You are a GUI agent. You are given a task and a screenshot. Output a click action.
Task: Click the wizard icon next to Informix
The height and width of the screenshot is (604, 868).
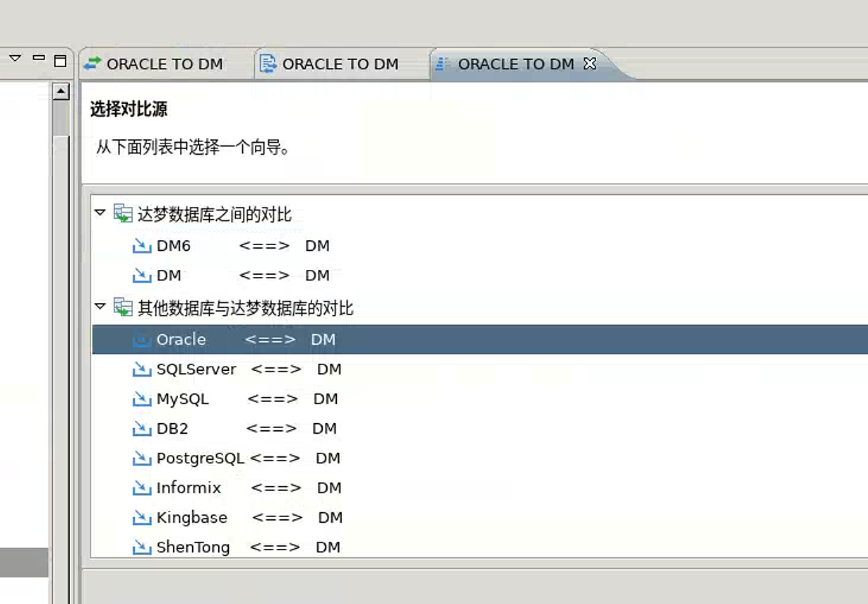142,489
